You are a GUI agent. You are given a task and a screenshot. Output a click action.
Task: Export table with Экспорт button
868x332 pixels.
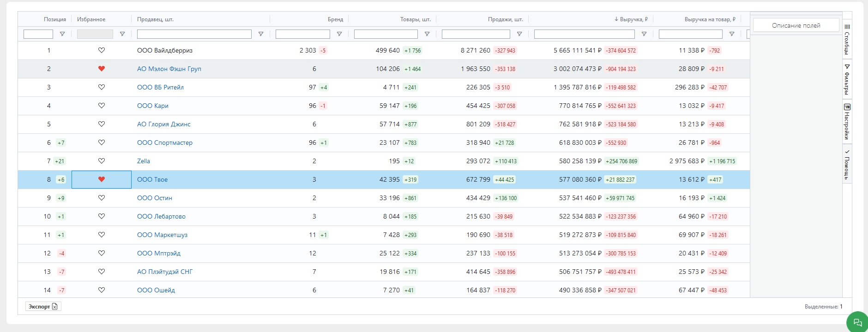43,307
